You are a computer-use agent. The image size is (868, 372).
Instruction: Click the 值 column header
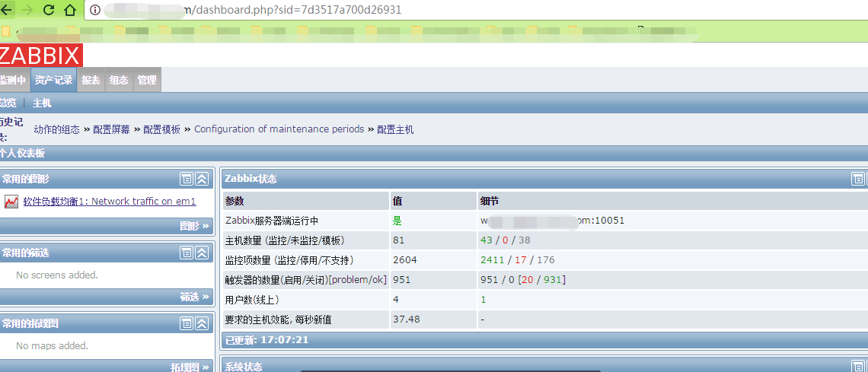click(x=397, y=201)
